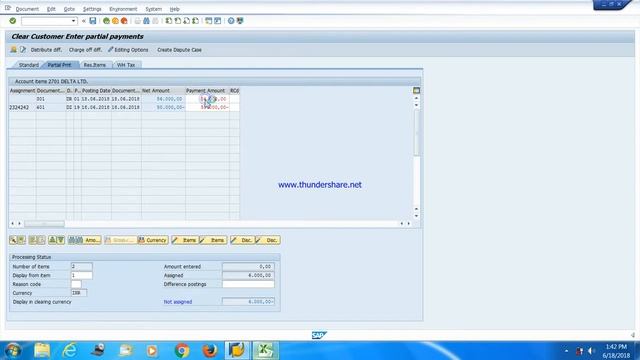Open the WH Tax tab
This screenshot has height=360, width=640.
[126, 65]
